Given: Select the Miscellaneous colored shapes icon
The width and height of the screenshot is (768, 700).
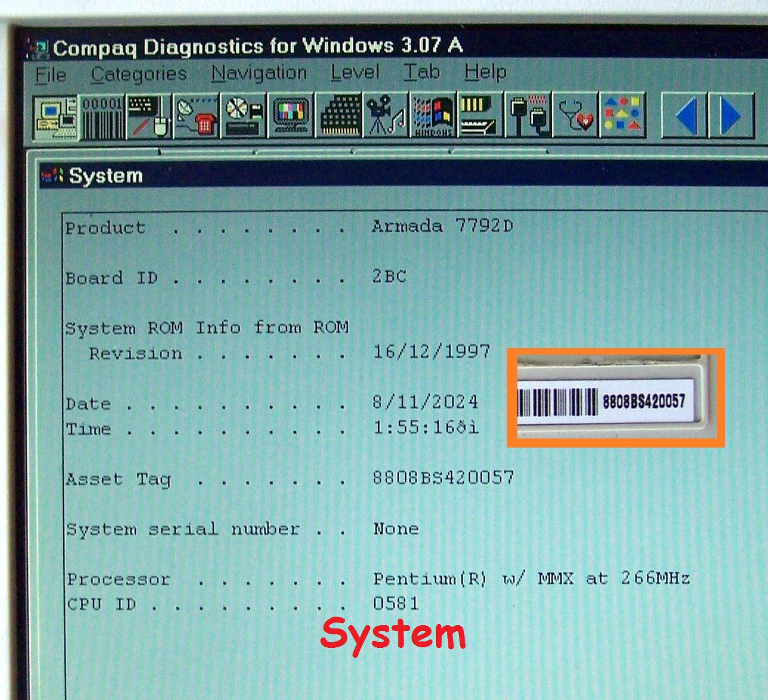Looking at the screenshot, I should tap(622, 115).
